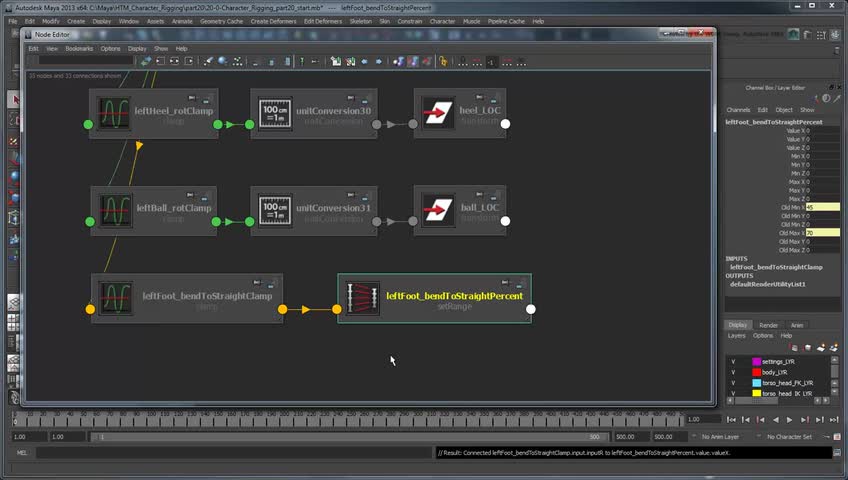Switch to the Render layer tab
This screenshot has width=848, height=480.
coord(768,325)
